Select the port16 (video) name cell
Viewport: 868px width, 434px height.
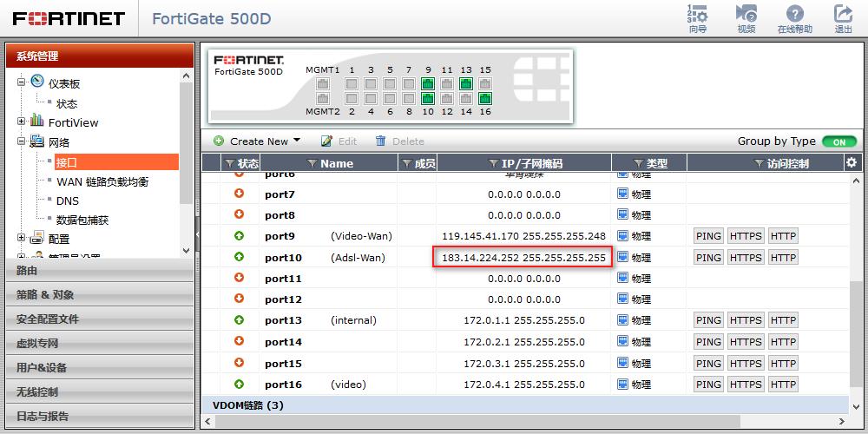pos(328,385)
